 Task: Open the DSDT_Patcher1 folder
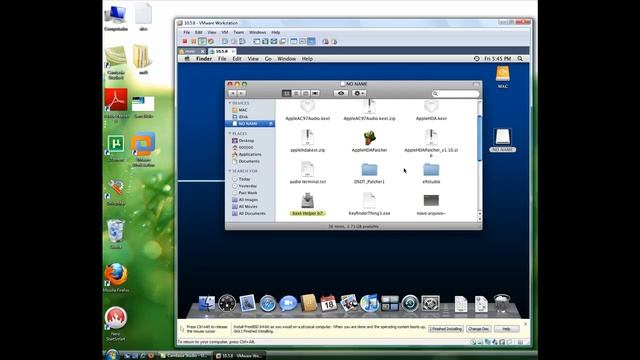click(369, 169)
